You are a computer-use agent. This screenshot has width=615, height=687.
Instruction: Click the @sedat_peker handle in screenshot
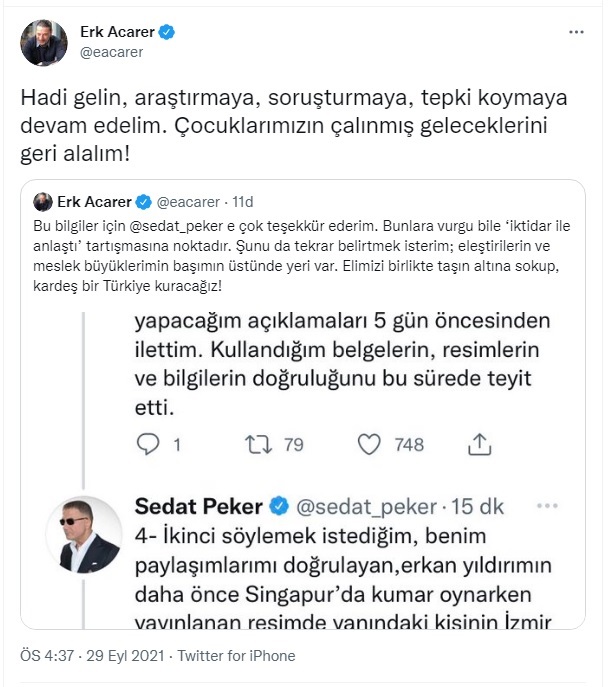(369, 506)
